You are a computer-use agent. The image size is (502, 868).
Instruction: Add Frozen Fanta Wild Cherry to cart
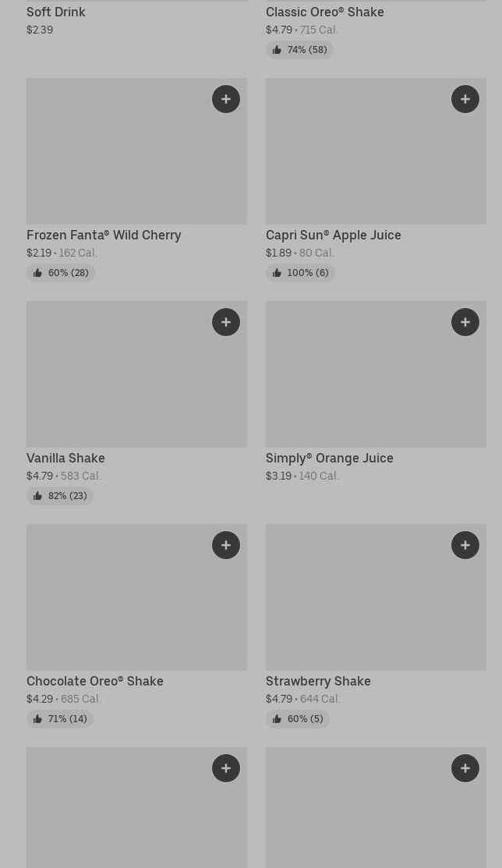click(226, 99)
